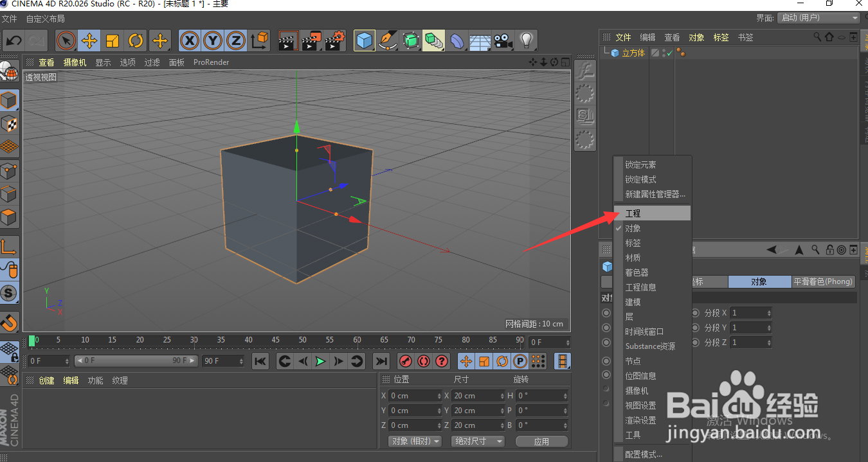The height and width of the screenshot is (462, 868).
Task: Click attribute manager lock icon
Action: tap(830, 249)
